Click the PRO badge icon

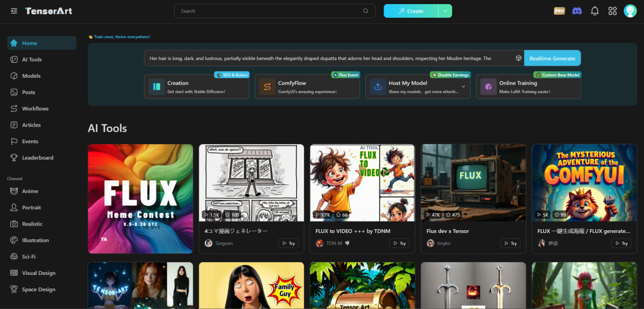click(x=560, y=11)
